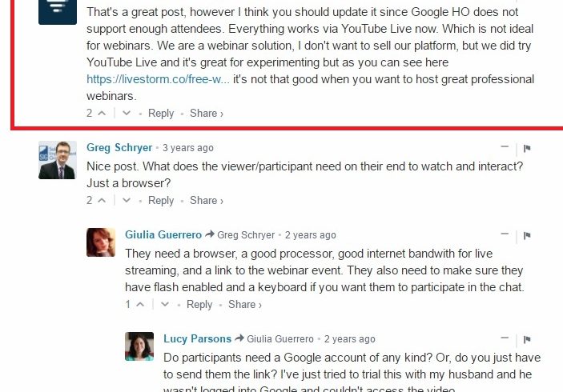
Task: Downvote the top comment about YouTube Live
Action: click(x=127, y=114)
